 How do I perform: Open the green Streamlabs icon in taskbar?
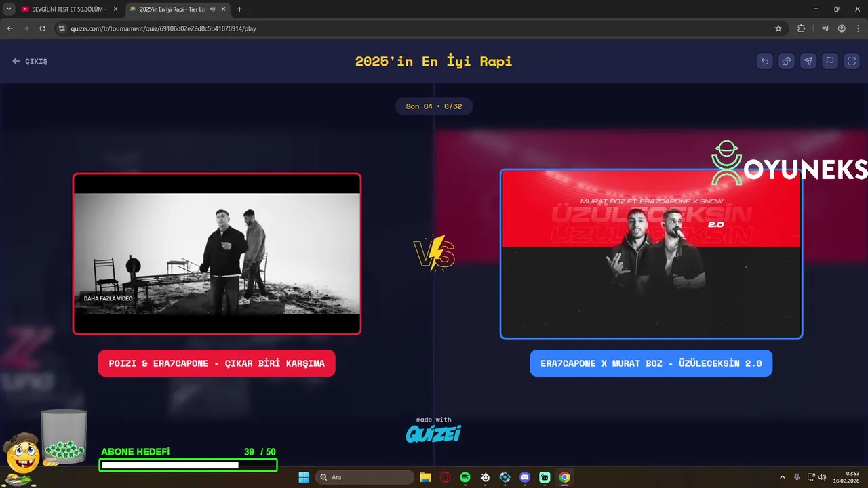(x=545, y=477)
